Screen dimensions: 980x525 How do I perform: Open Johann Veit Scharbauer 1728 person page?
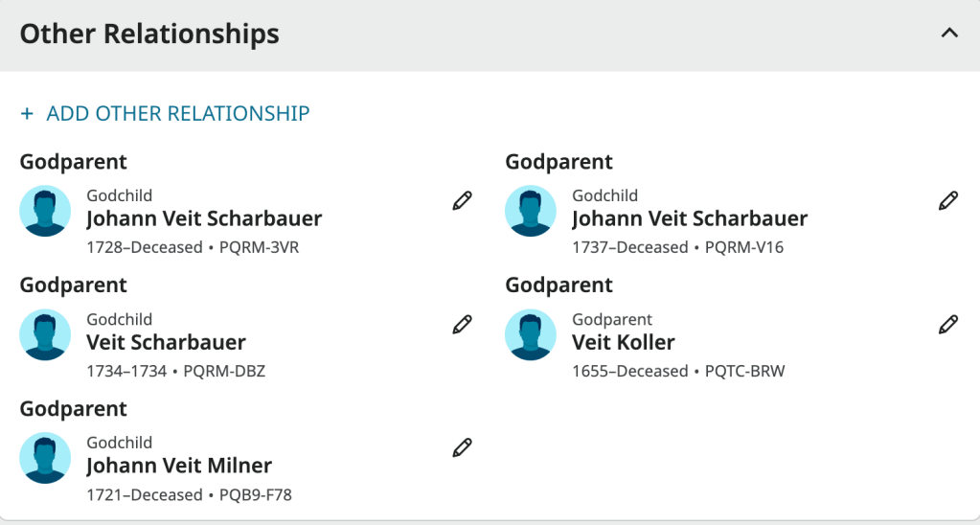coord(204,218)
